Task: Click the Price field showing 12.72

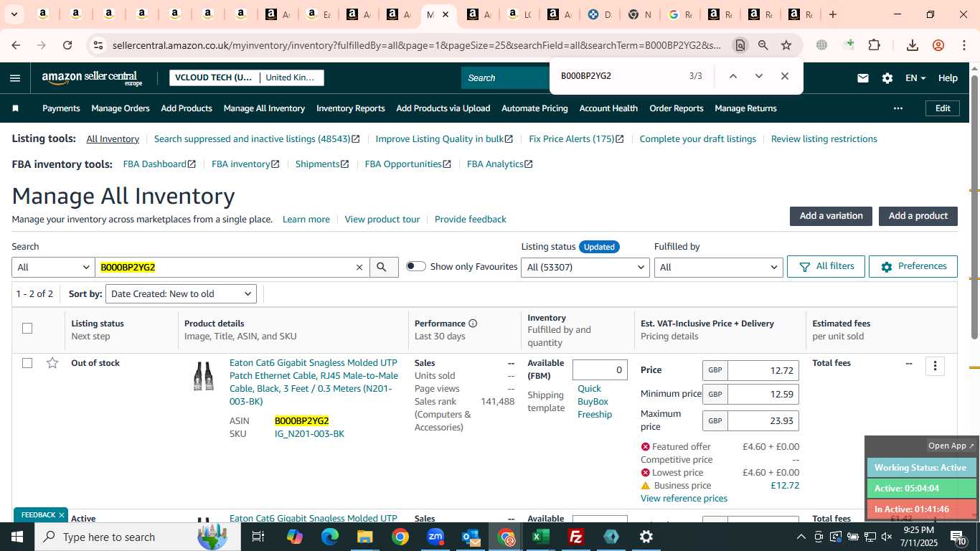Action: coord(763,370)
